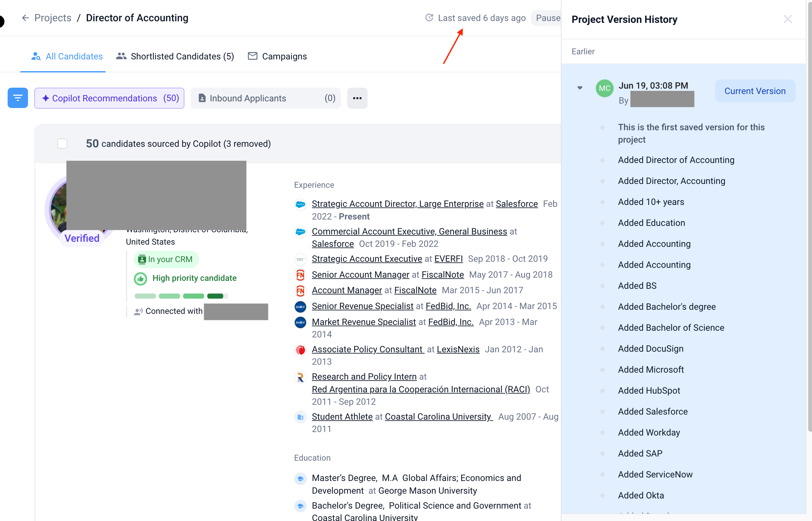This screenshot has height=521, width=812.
Task: Click the Added 10+ years entry
Action: point(651,202)
